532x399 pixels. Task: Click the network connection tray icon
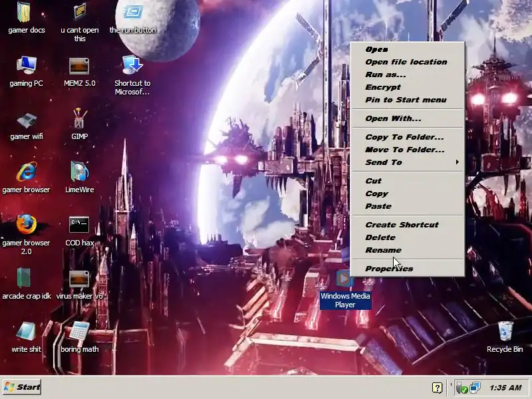(475, 388)
